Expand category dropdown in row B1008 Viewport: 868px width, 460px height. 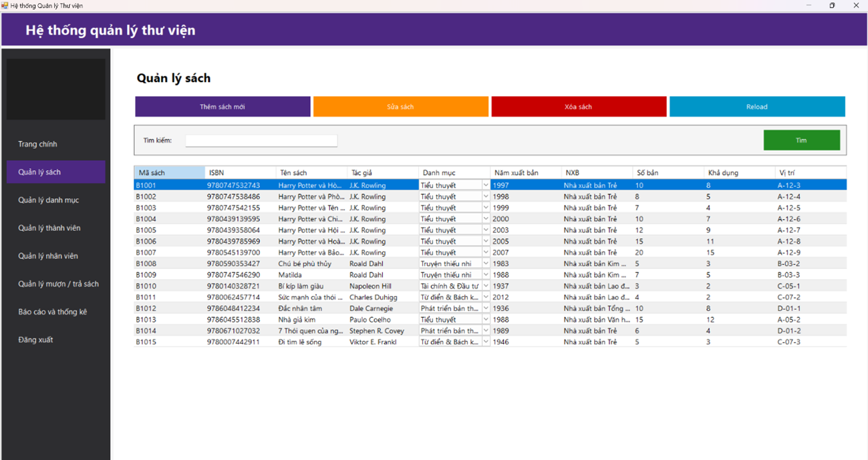coord(486,264)
